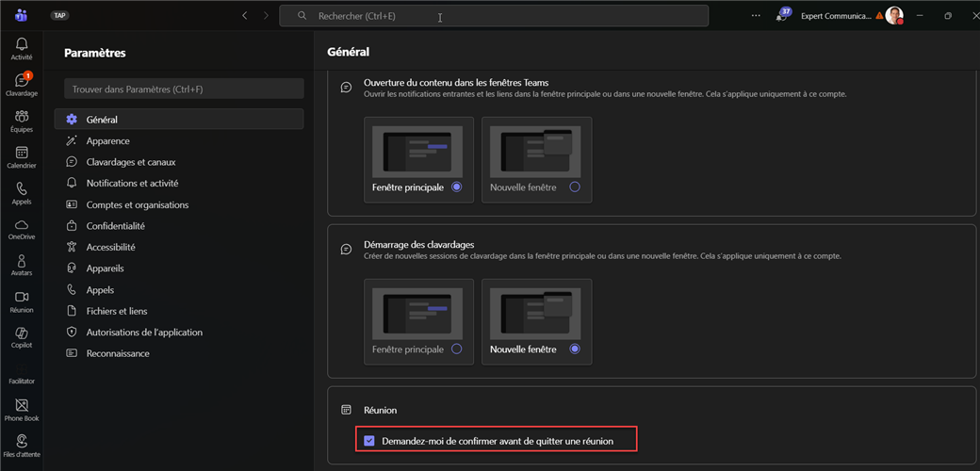This screenshot has height=471, width=980.
Task: Go back with the back arrow
Action: coord(245,16)
